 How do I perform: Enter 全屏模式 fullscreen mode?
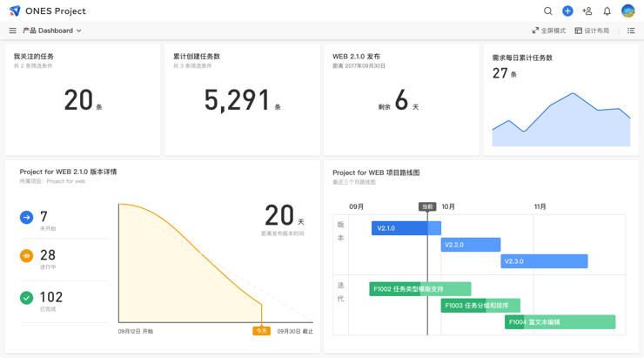point(548,30)
